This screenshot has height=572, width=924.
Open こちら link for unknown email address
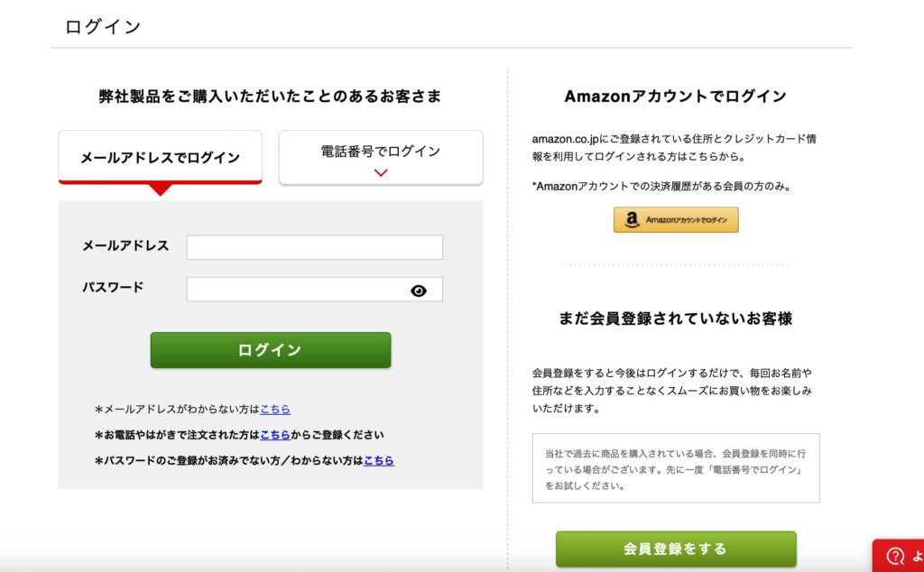click(275, 409)
